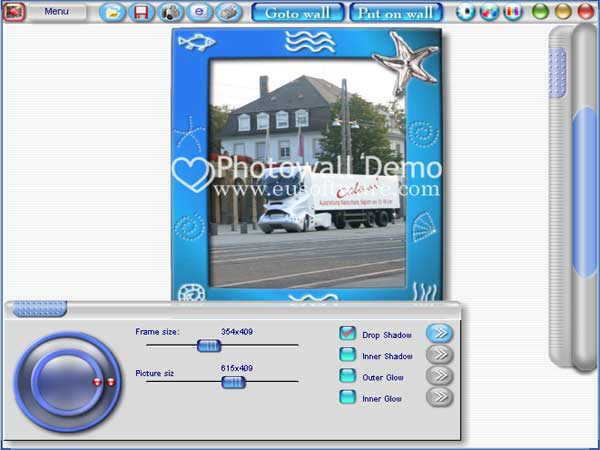600x450 pixels.
Task: Click the Frame size label
Action: (157, 332)
